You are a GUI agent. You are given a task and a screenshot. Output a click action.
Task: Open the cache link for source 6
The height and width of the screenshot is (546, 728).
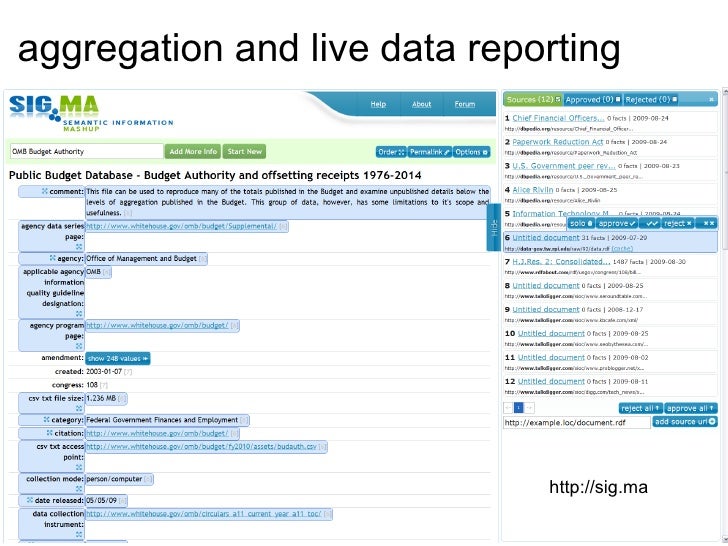point(622,249)
